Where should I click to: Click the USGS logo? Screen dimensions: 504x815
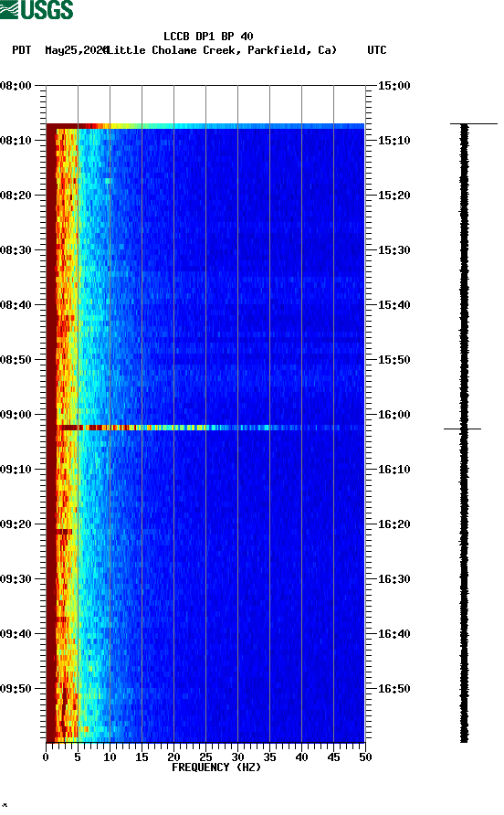[x=37, y=9]
